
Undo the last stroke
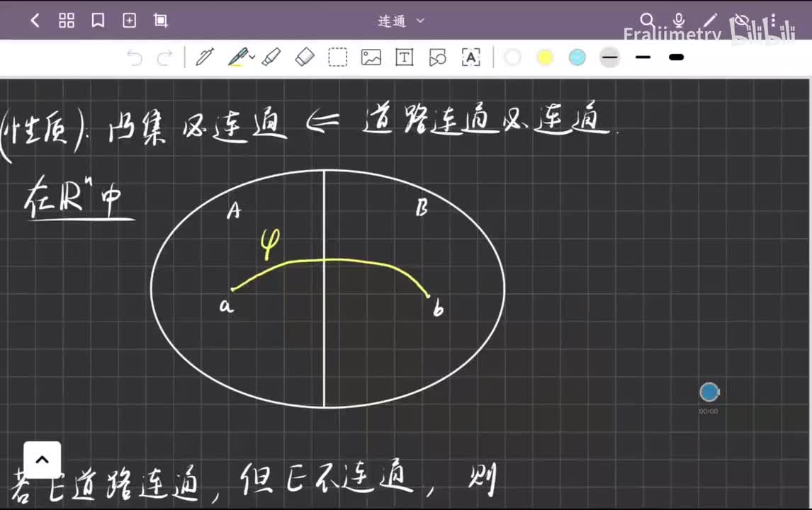135,57
